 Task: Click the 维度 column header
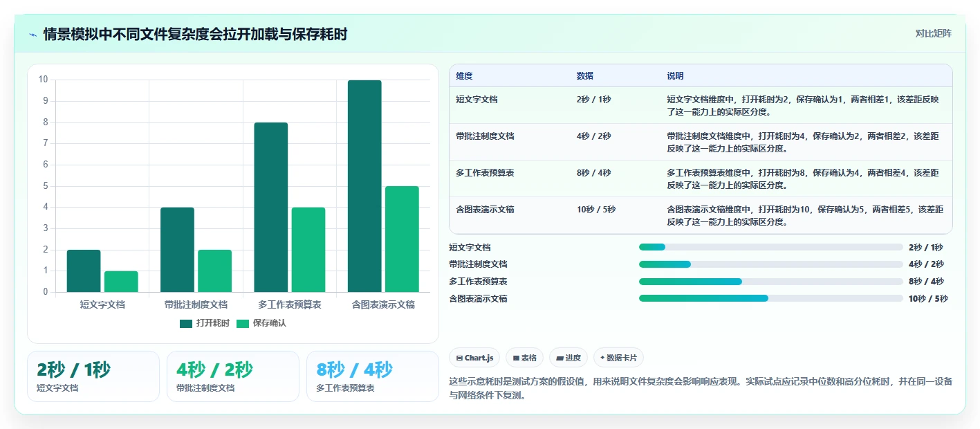(464, 75)
